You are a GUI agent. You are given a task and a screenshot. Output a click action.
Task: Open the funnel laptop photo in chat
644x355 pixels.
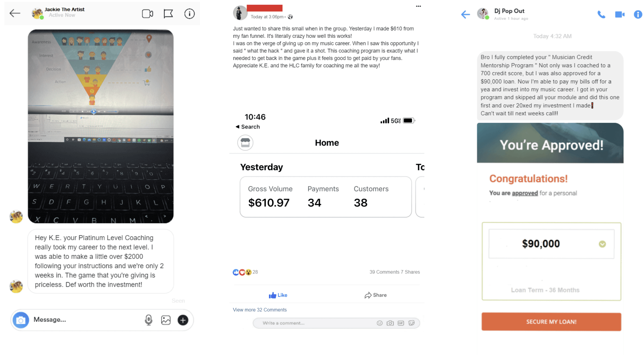pos(101,126)
